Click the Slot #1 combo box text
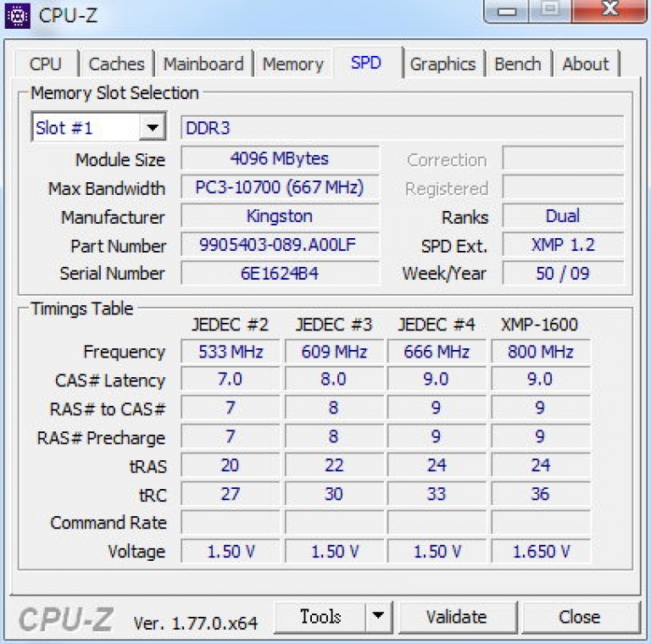This screenshot has width=651, height=644. click(x=64, y=128)
